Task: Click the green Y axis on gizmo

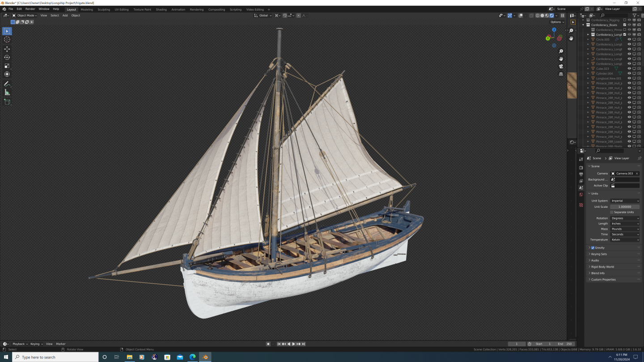Action: coord(548,38)
